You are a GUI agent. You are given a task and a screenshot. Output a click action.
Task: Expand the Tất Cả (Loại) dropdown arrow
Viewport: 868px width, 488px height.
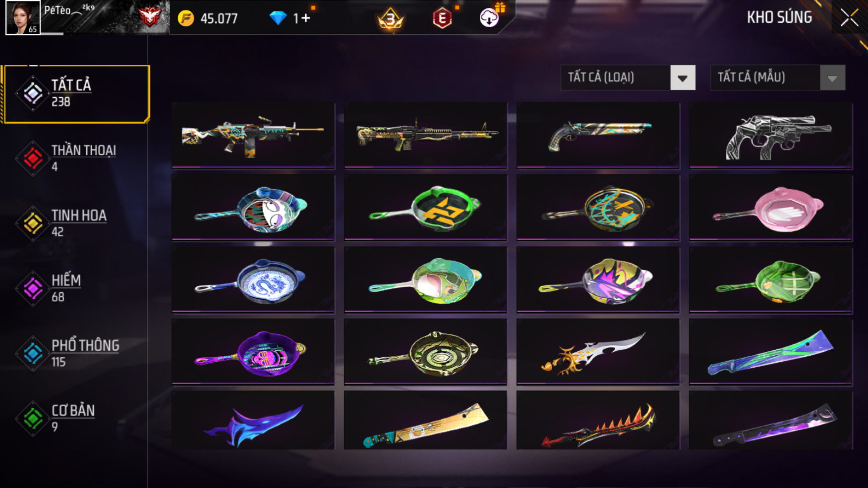[x=683, y=78]
